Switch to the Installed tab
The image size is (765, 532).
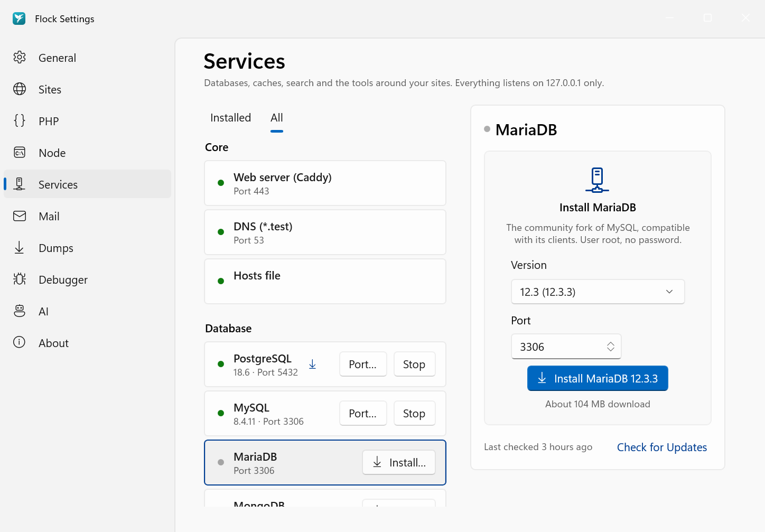(230, 118)
